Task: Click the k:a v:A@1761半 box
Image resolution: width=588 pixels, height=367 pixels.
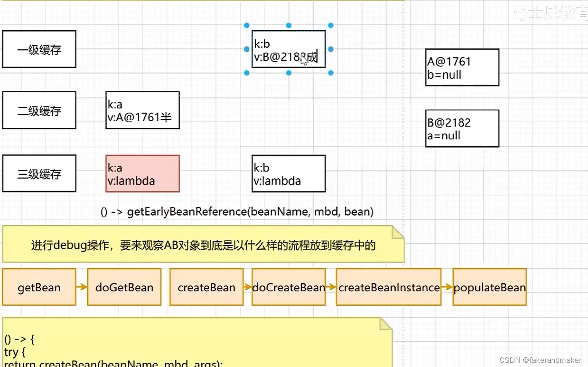Action: pos(142,110)
